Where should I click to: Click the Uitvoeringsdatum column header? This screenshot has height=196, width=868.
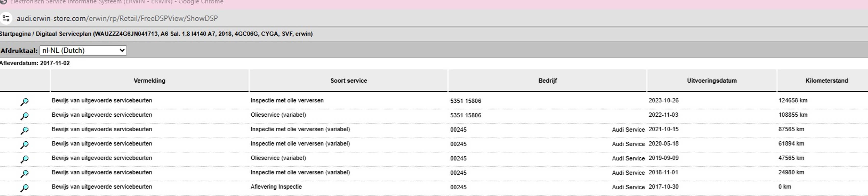click(x=712, y=81)
